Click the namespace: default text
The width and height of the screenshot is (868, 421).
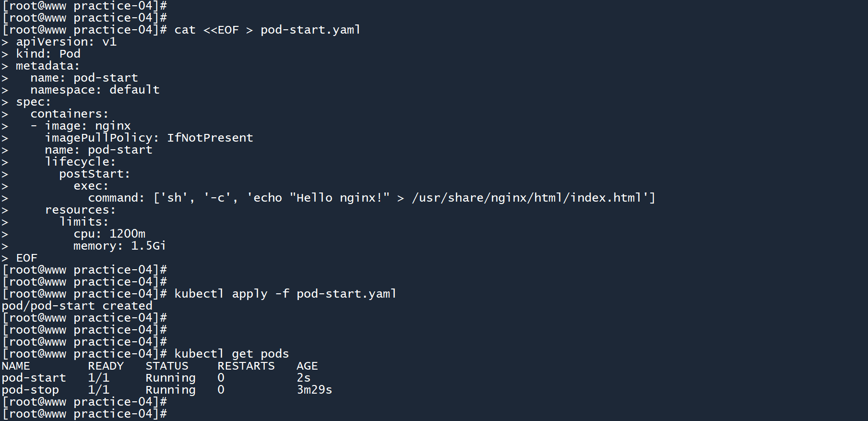pos(95,90)
